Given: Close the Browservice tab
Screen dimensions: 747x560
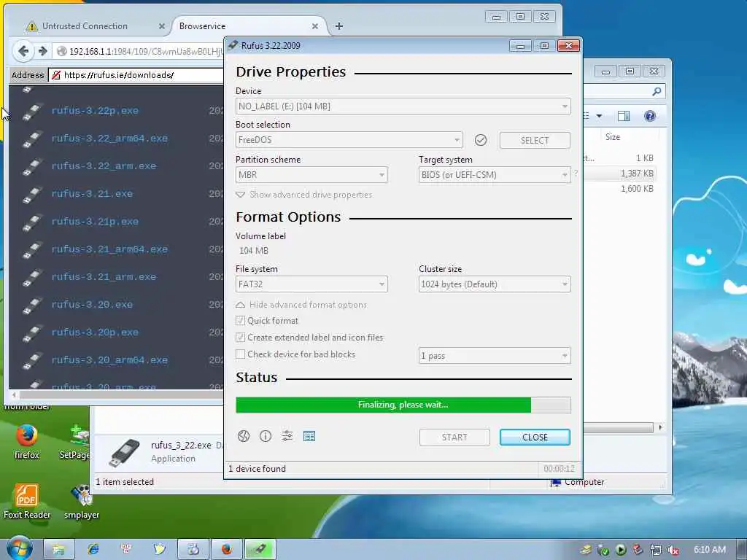Looking at the screenshot, I should (315, 26).
